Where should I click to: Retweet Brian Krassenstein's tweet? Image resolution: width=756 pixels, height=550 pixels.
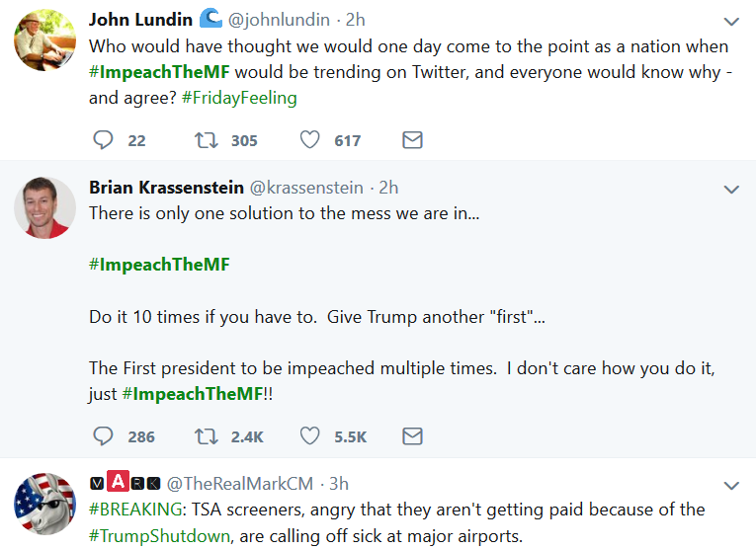208,435
